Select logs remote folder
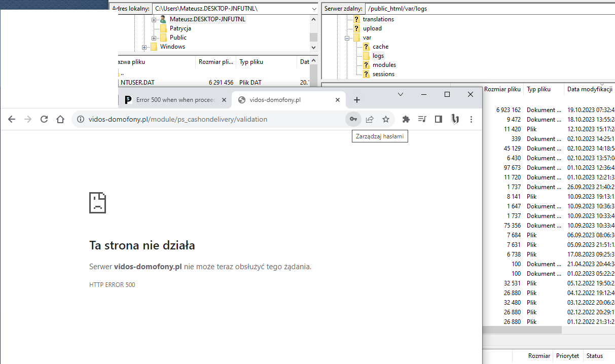The width and height of the screenshot is (615, 364). pyautogui.click(x=378, y=56)
